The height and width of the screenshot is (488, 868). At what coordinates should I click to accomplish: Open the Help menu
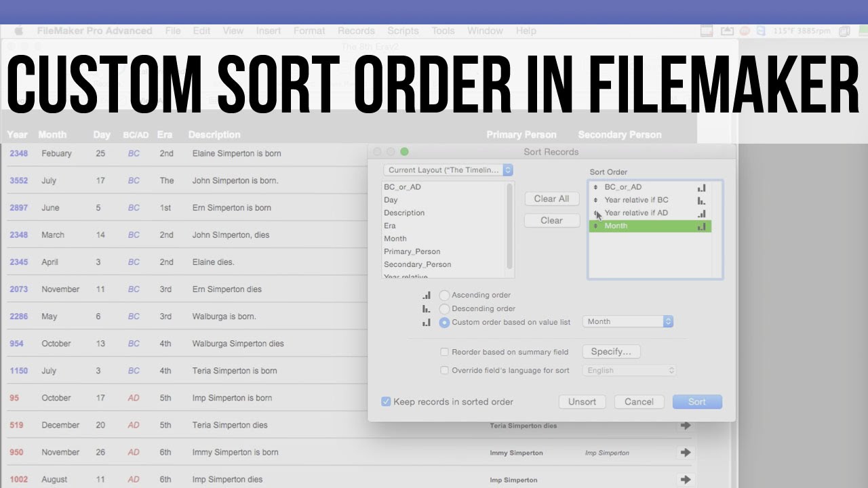526,30
